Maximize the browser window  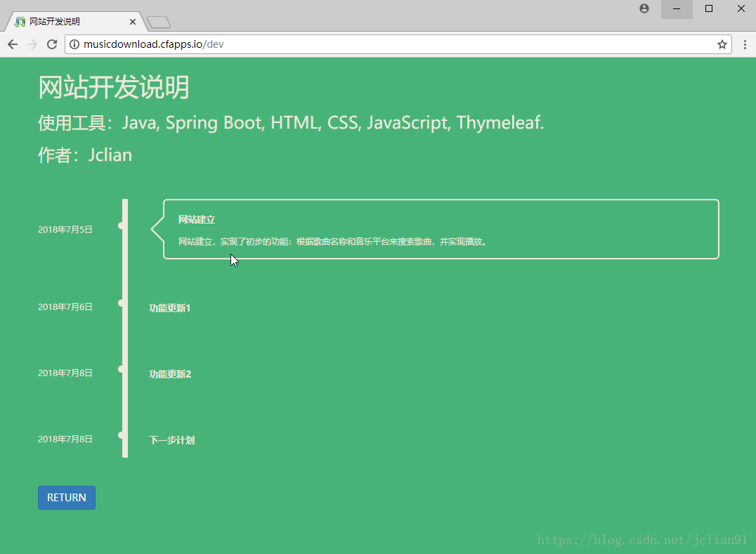[x=709, y=8]
